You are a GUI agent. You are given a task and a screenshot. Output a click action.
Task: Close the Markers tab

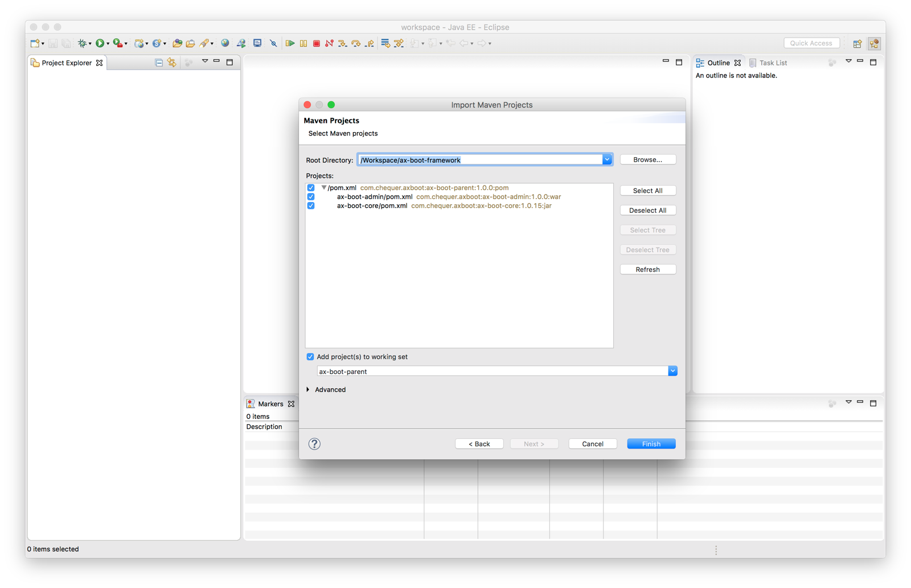(291, 404)
